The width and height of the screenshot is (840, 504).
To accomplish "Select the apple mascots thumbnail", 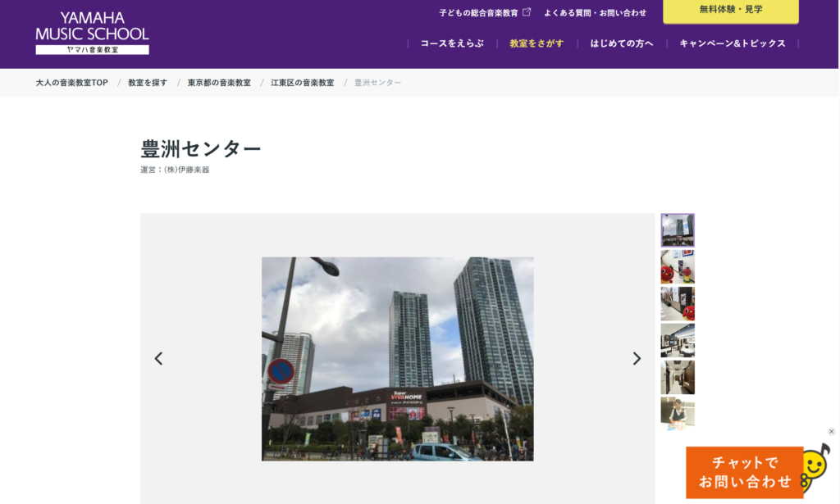I will click(678, 267).
